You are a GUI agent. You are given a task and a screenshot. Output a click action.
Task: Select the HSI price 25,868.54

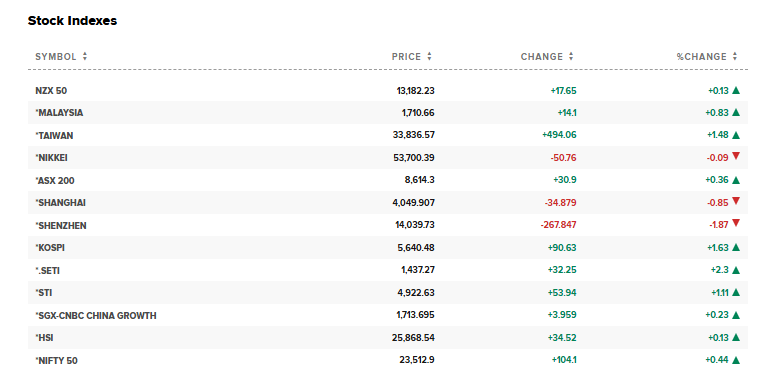click(x=414, y=338)
